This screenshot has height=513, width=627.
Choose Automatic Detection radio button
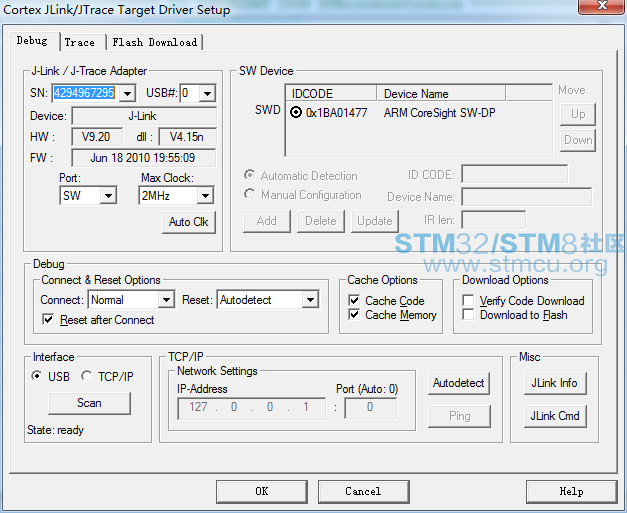(x=250, y=175)
